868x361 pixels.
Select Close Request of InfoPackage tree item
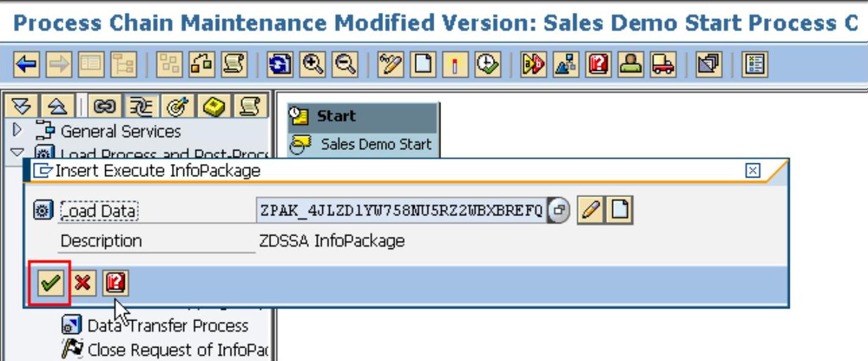(177, 350)
